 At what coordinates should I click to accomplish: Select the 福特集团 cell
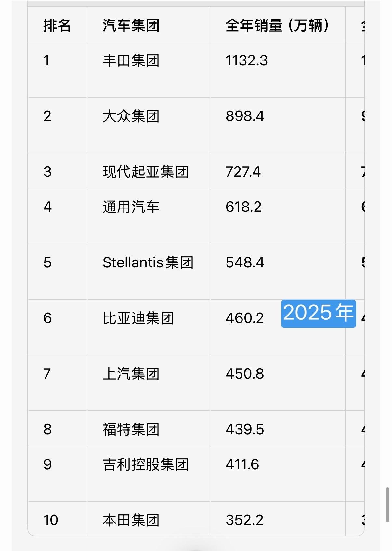click(148, 428)
